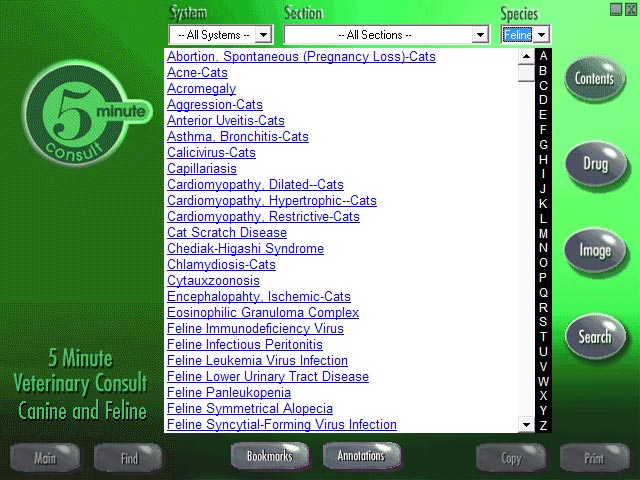Jump to letter M in index
Viewport: 640px width, 480px height.
tap(543, 233)
